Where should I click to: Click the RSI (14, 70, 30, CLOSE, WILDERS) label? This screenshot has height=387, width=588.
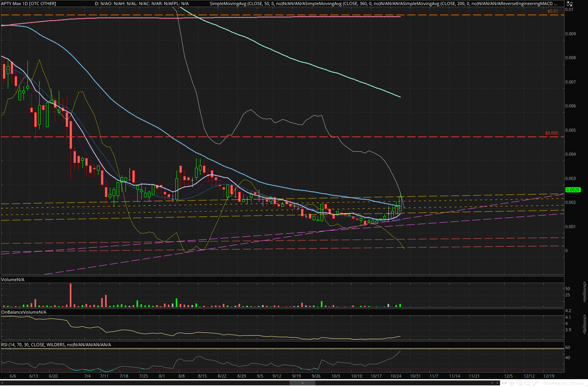[x=56, y=344]
